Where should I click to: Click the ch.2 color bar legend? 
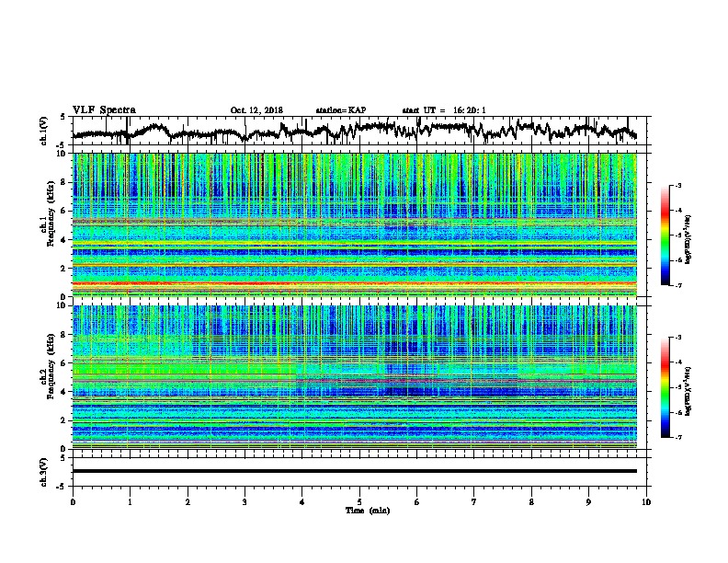[665, 387]
